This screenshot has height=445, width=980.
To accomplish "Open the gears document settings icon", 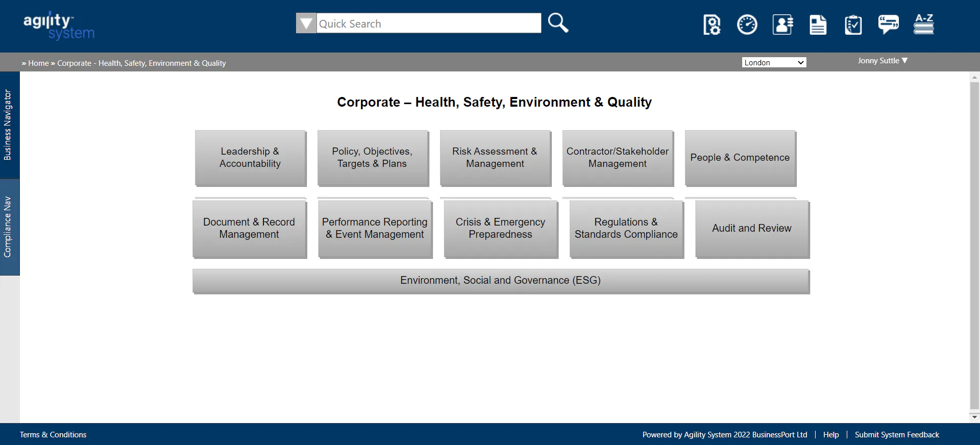I will pos(712,24).
